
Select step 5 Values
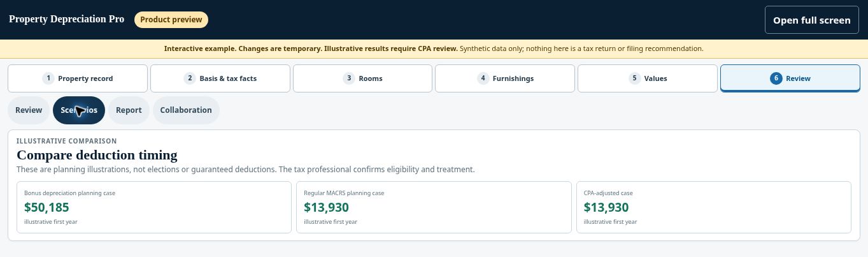point(648,78)
